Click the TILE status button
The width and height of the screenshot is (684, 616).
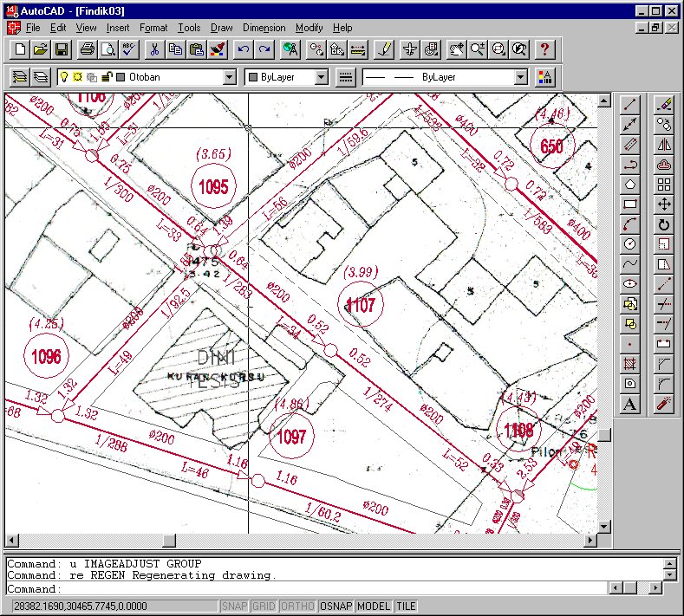point(406,606)
